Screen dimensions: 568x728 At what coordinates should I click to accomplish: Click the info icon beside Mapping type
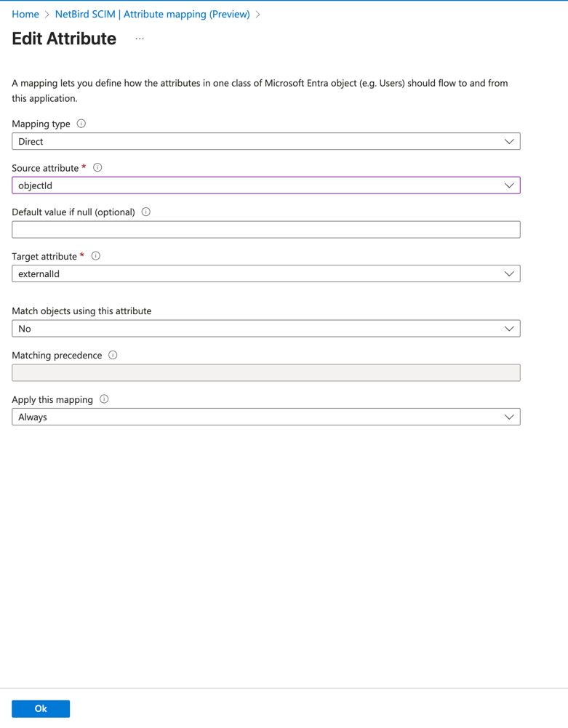click(80, 124)
